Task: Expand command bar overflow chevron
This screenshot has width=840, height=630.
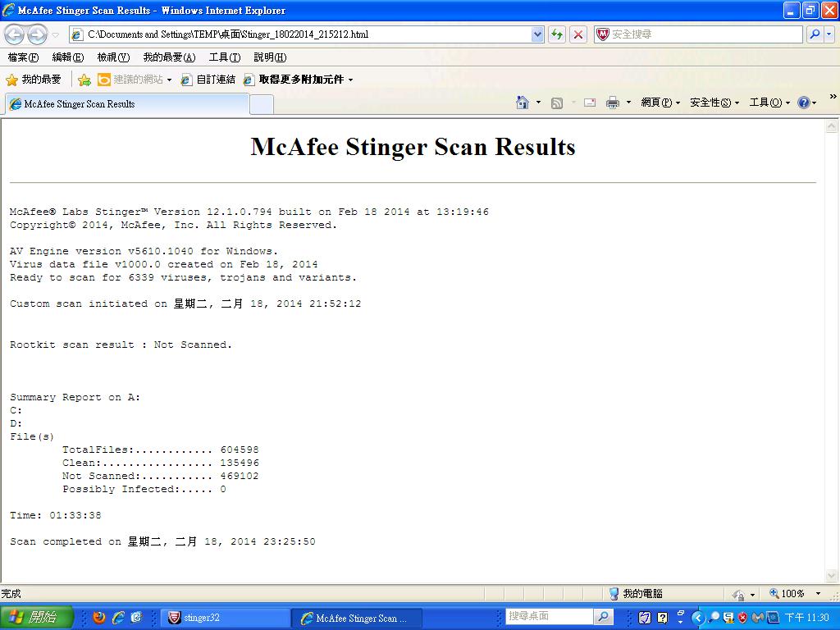Action: (x=833, y=97)
